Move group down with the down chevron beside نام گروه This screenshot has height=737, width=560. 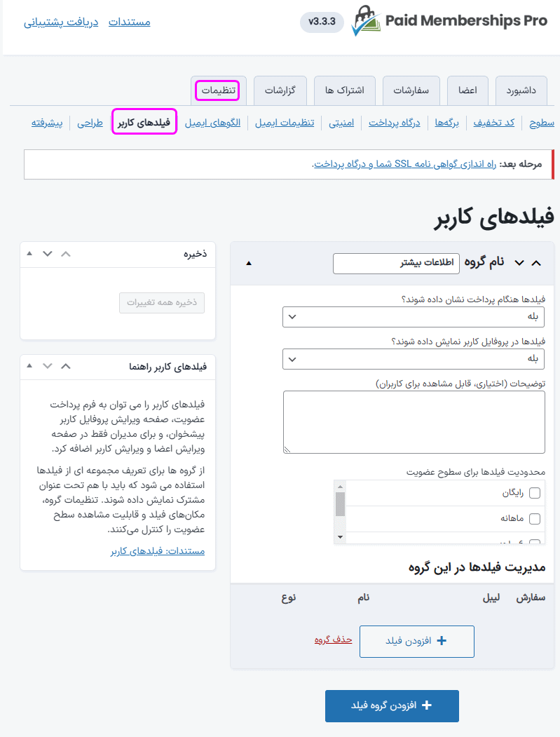pos(519,263)
